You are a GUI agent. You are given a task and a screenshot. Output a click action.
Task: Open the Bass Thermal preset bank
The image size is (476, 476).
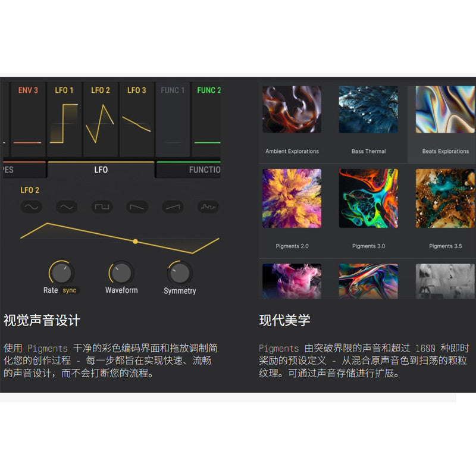368,109
